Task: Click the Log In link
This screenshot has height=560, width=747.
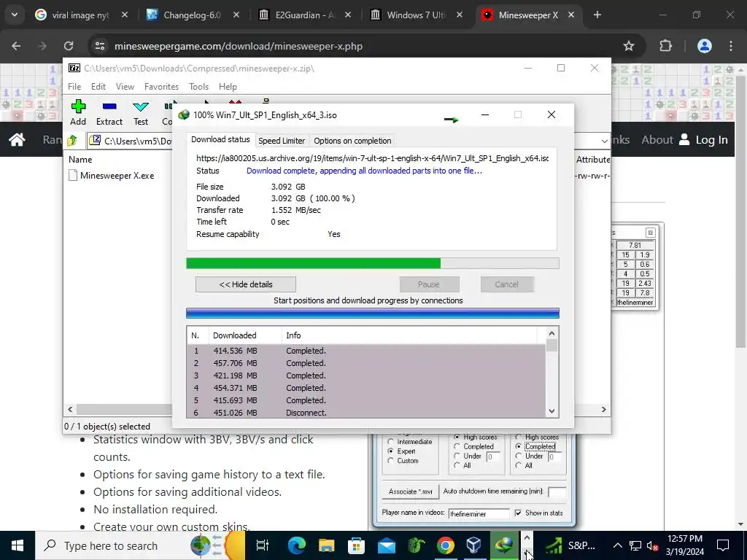Action: pos(703,139)
